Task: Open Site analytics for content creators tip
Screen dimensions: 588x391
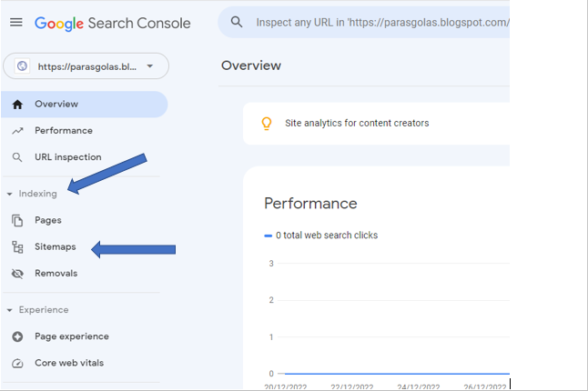Action: [376, 124]
